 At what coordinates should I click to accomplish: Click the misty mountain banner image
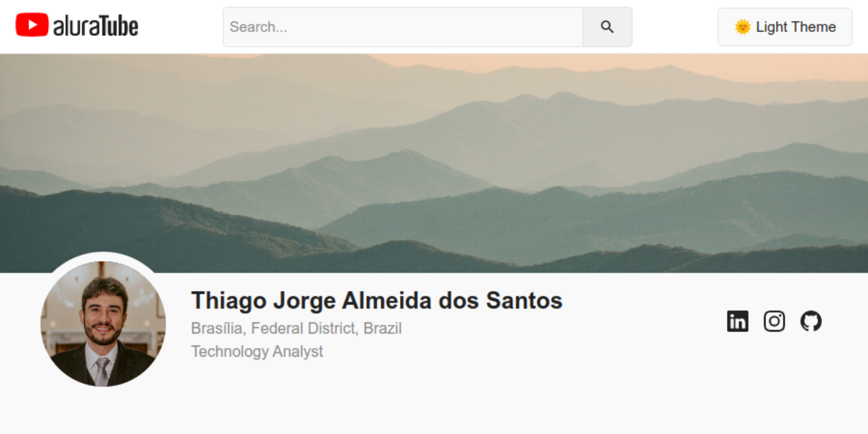click(434, 163)
